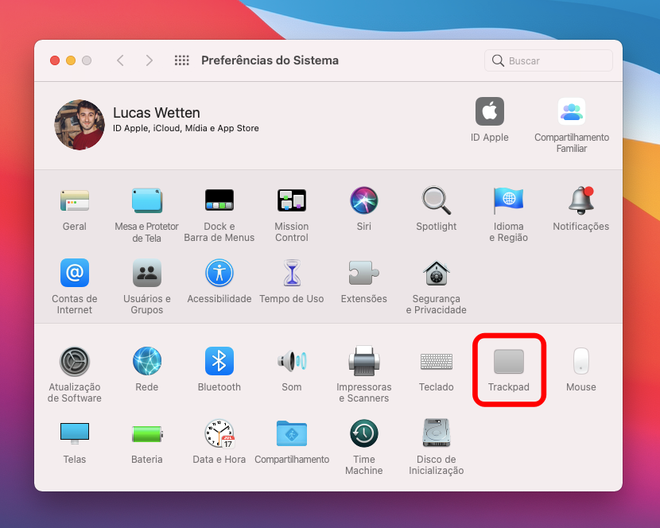660x528 pixels.
Task: Show all preferences grid button
Action: (x=182, y=61)
